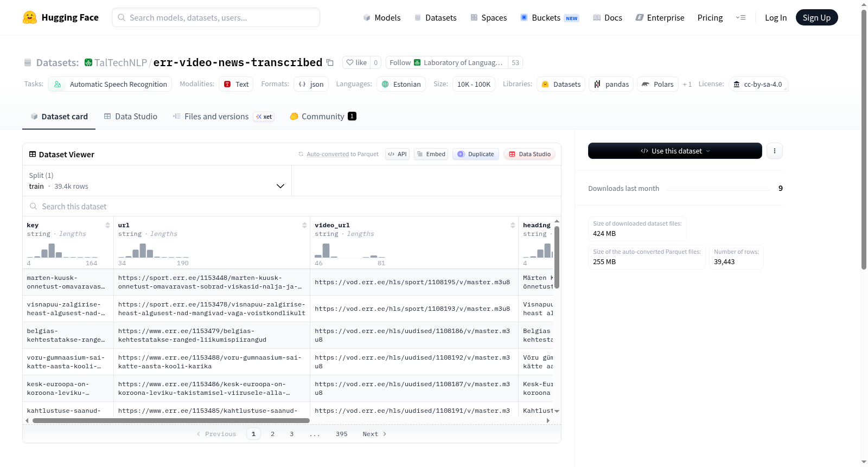Sort the url column

[x=304, y=225]
